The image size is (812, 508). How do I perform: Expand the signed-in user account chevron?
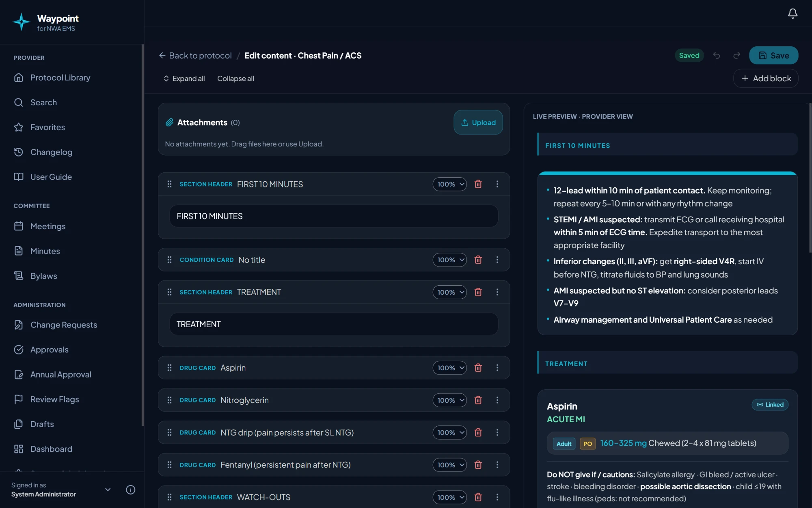[108, 490]
